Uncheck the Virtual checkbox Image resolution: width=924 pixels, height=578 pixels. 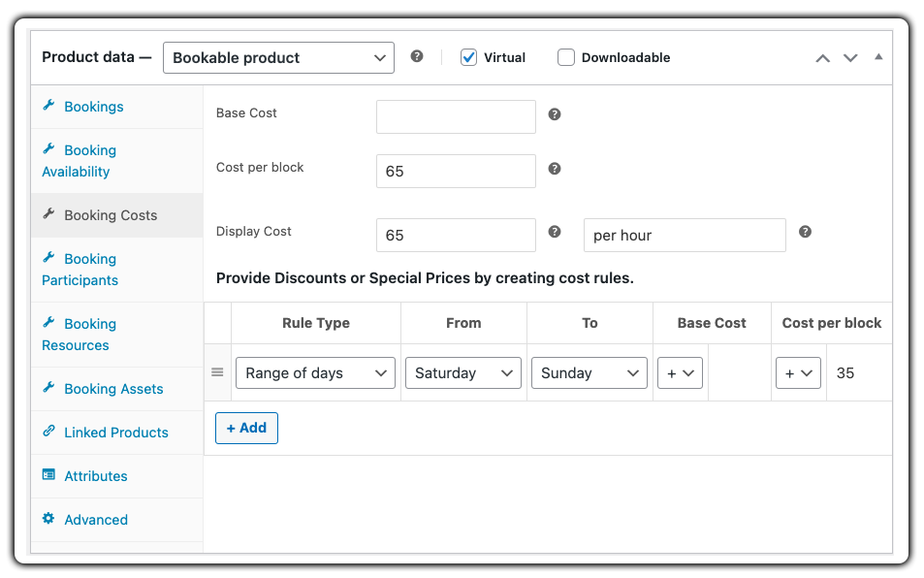(x=468, y=57)
